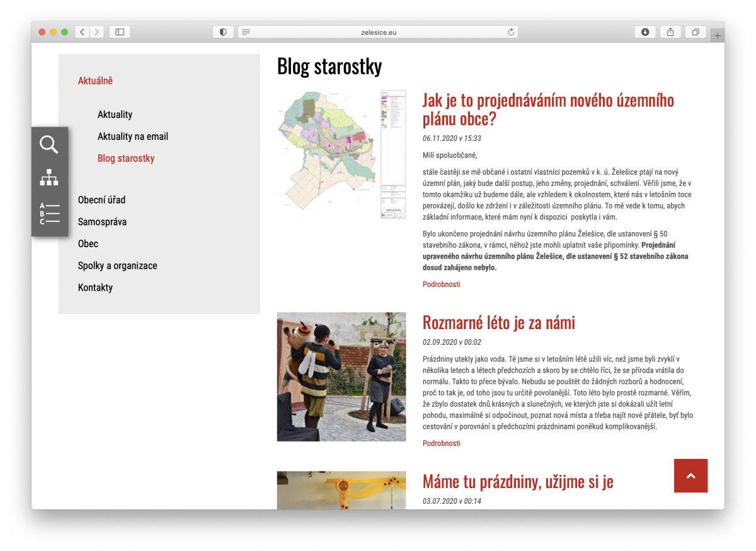Screen dimensions: 756x551
Task: Show all tabs overview
Action: point(694,32)
